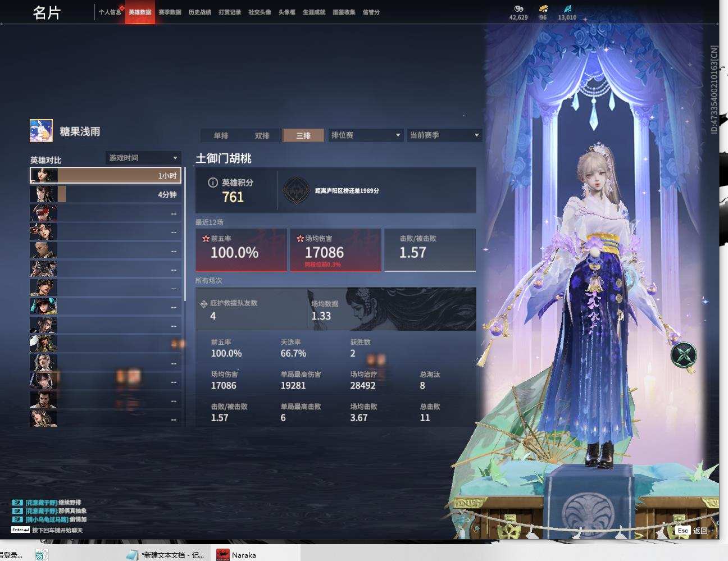The width and height of the screenshot is (728, 561).
Task: Select the 英雄数据 tab
Action: (x=140, y=12)
